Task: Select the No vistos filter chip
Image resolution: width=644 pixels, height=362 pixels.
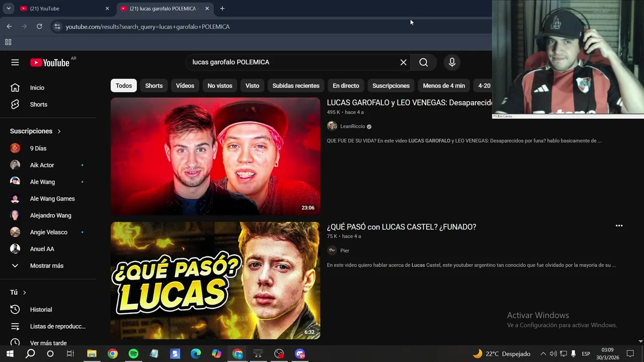Action: point(220,86)
